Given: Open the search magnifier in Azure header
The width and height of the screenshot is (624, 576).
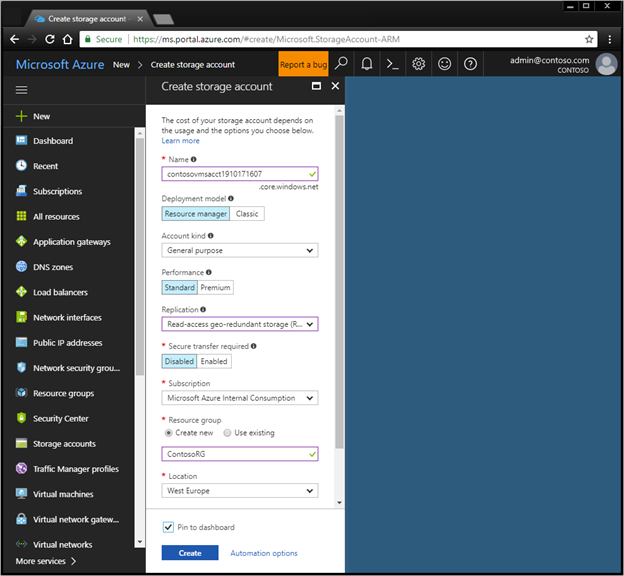Looking at the screenshot, I should [x=341, y=64].
